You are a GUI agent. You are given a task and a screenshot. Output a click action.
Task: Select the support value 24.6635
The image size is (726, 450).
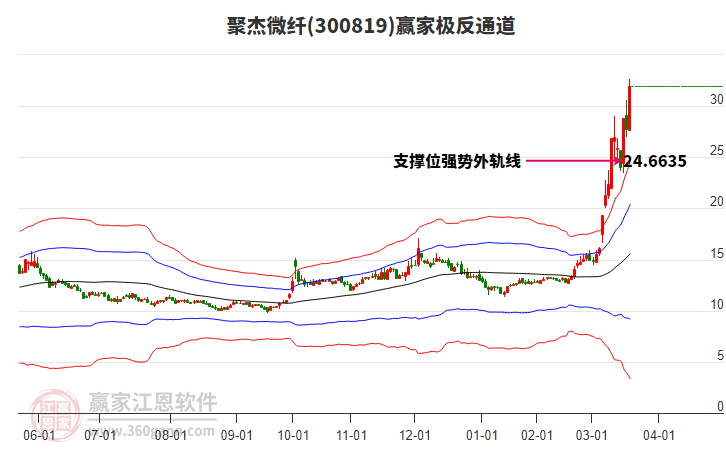655,161
